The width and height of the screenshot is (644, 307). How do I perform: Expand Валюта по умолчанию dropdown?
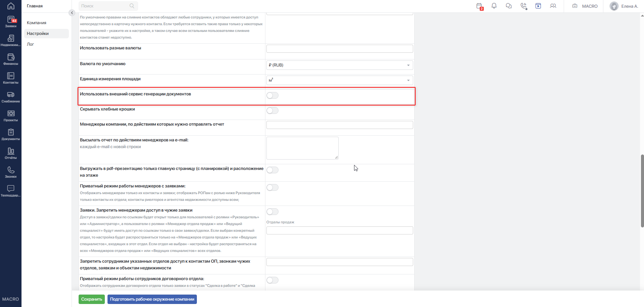[340, 65]
